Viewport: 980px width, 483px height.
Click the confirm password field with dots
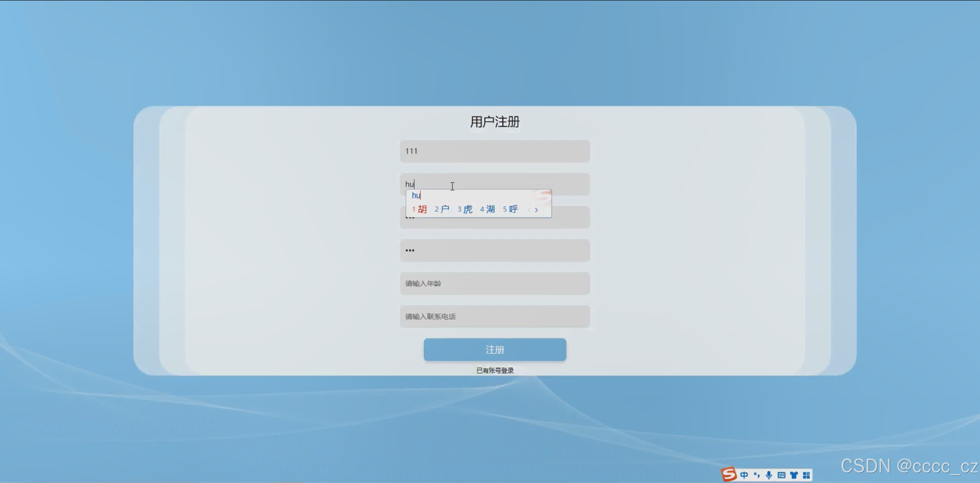[495, 250]
